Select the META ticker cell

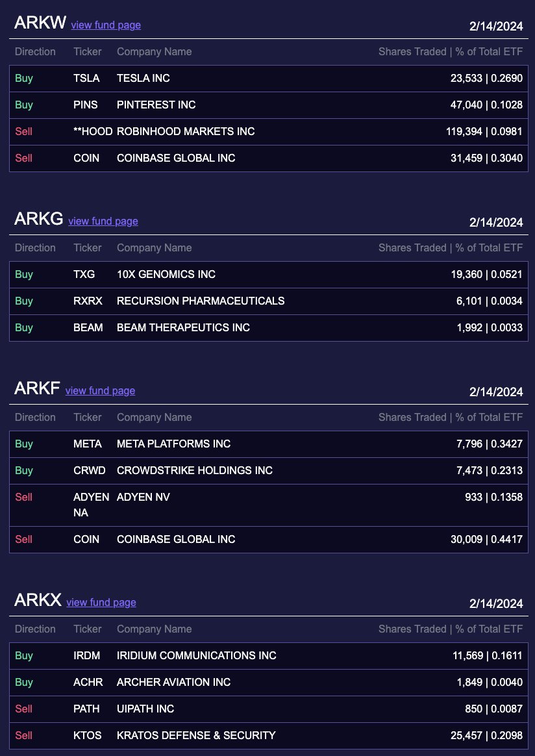coord(87,444)
